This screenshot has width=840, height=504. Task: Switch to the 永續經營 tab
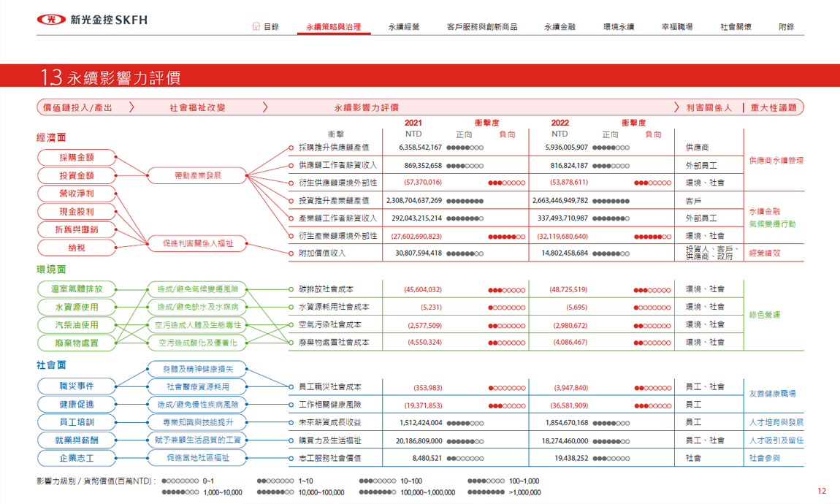404,27
